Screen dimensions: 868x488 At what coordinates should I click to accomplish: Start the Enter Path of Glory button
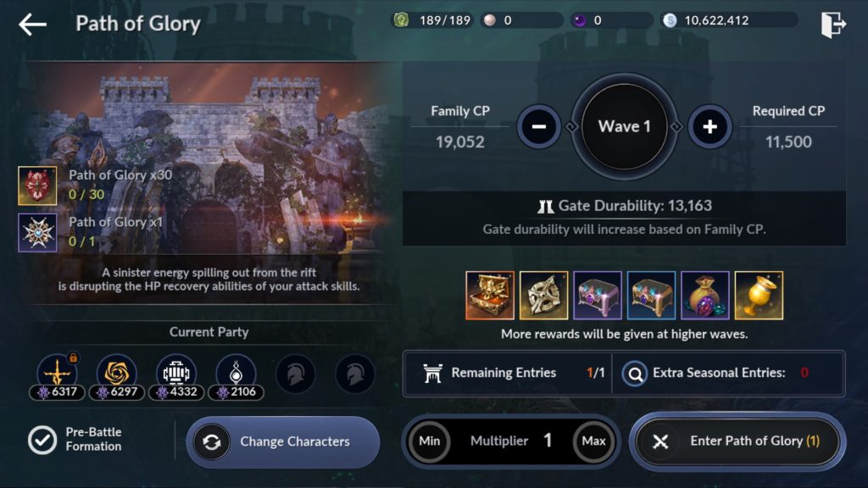(x=737, y=441)
